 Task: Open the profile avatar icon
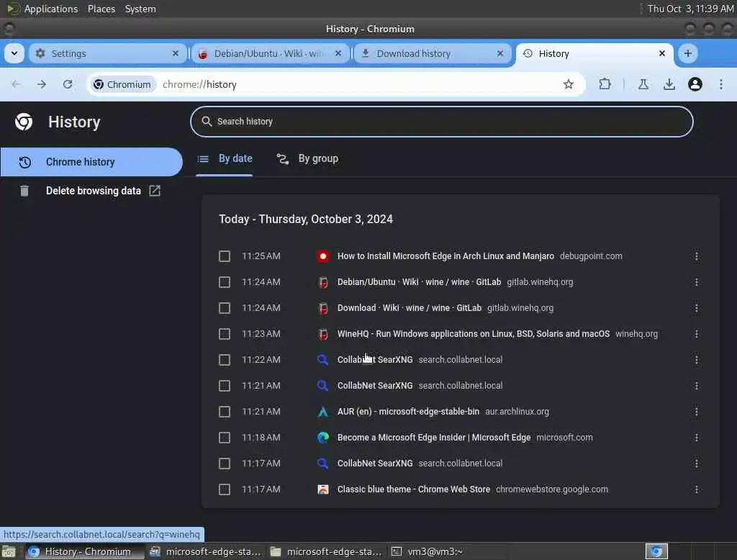(x=695, y=84)
